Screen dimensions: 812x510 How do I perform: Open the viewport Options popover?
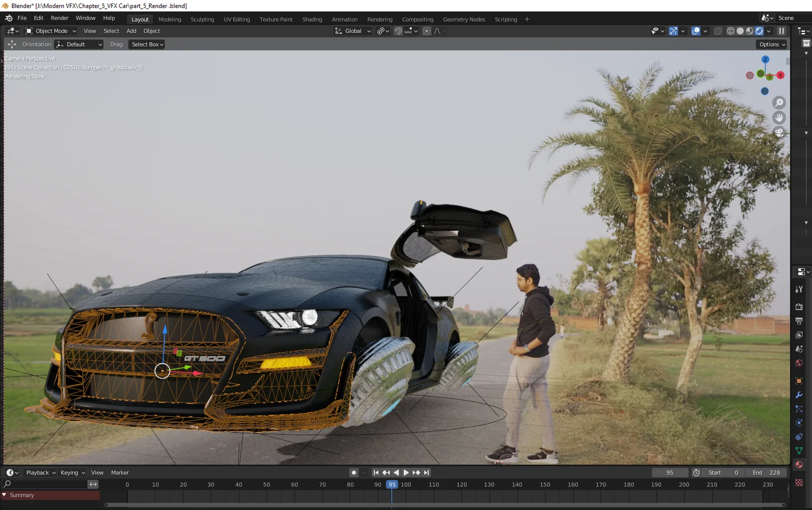[771, 44]
